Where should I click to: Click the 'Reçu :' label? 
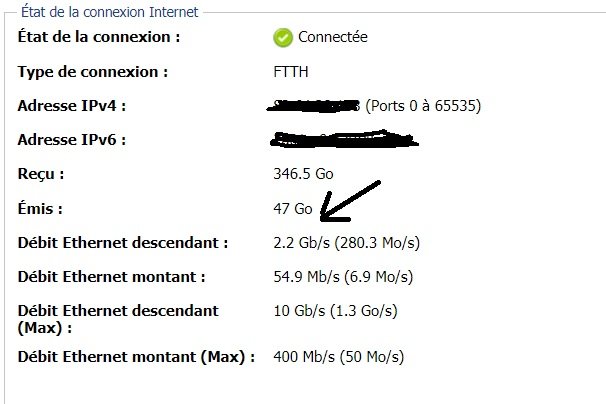click(x=41, y=174)
